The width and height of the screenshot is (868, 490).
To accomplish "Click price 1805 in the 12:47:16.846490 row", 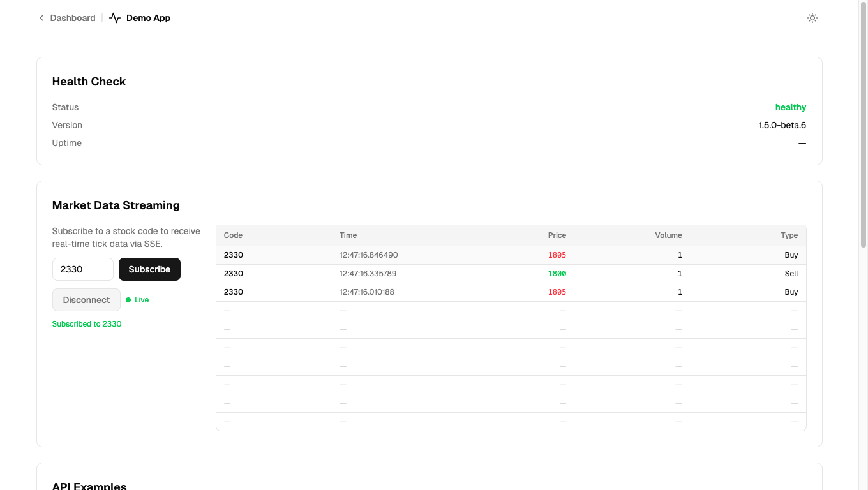I will click(x=557, y=255).
